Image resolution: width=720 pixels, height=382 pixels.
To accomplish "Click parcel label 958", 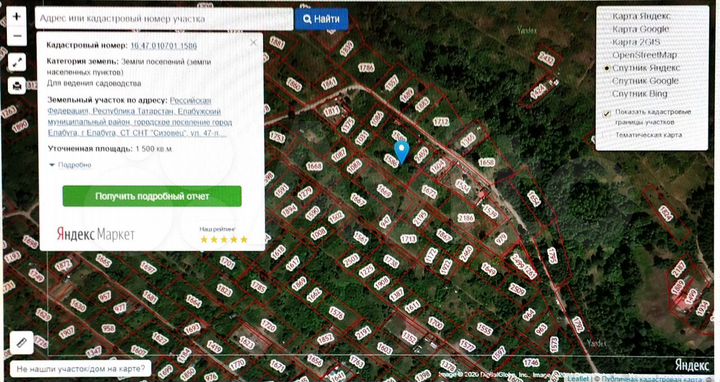I will tap(108, 328).
